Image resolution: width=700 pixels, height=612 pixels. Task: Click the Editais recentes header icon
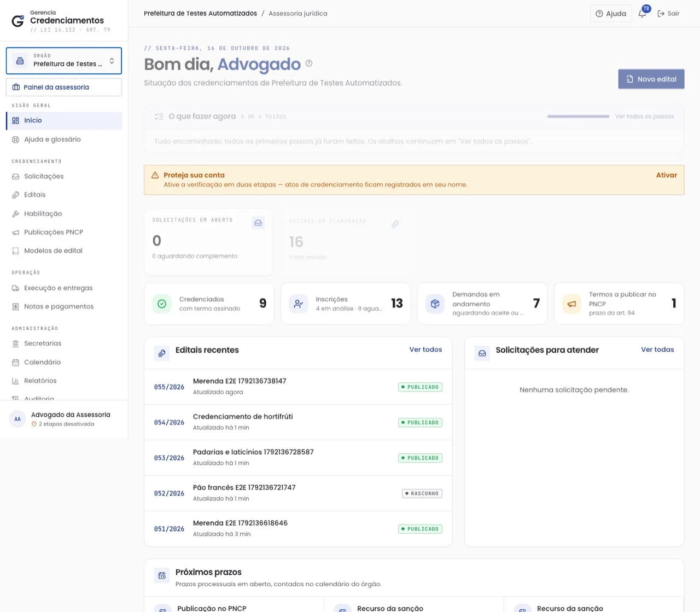(x=162, y=353)
